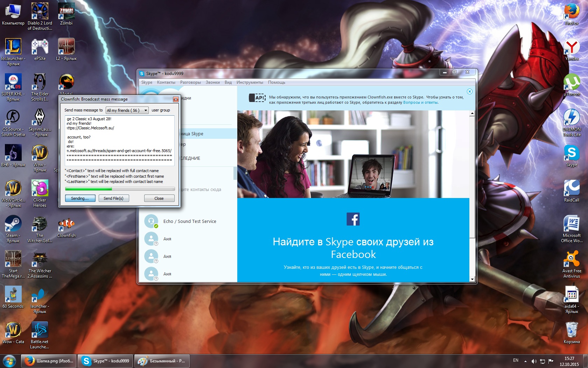Open the Yandex browser shortcut

(572, 49)
